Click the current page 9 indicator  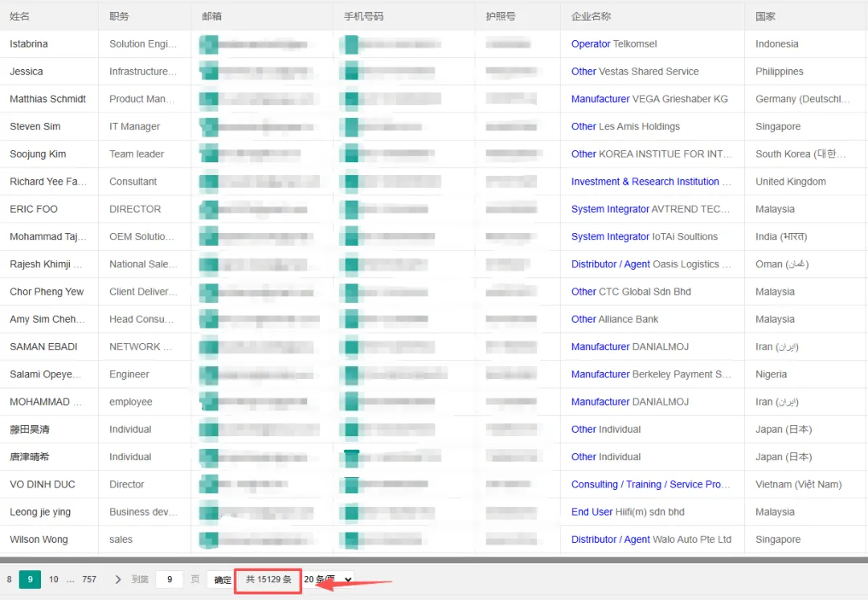[x=30, y=580]
